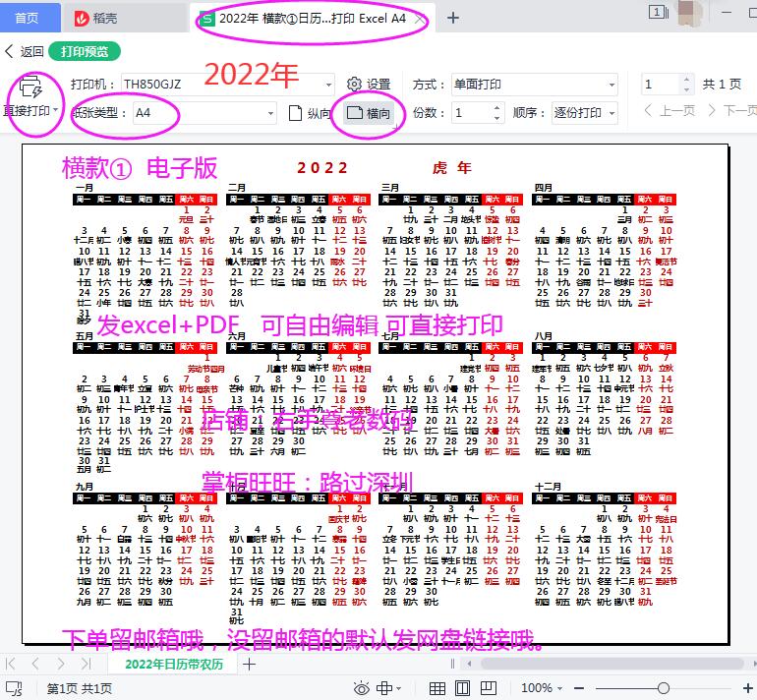Open a new tab with plus button
The width and height of the screenshot is (757, 700).
[x=453, y=18]
